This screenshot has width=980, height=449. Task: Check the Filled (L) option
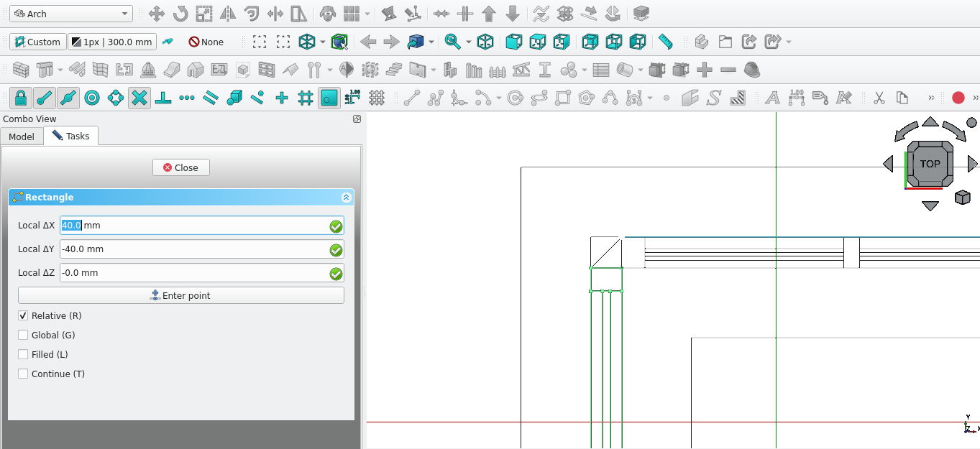(23, 355)
